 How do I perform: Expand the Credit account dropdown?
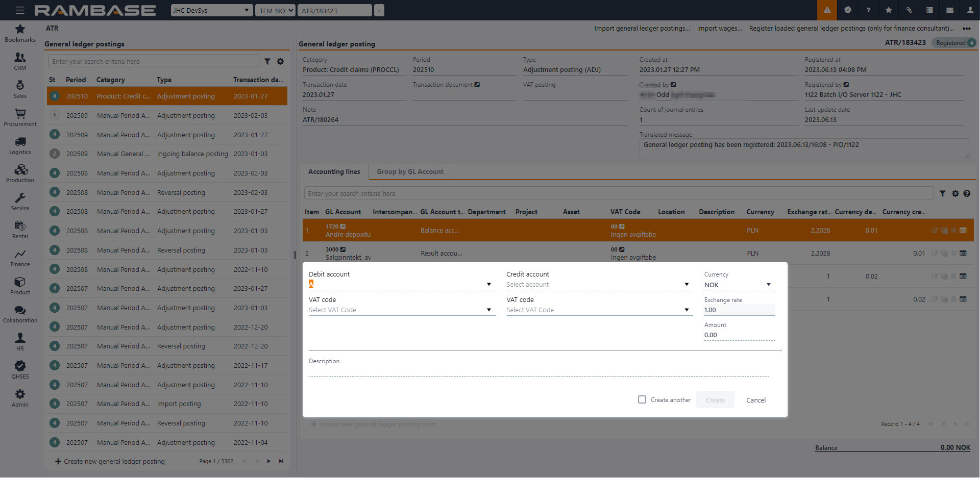[x=687, y=285]
